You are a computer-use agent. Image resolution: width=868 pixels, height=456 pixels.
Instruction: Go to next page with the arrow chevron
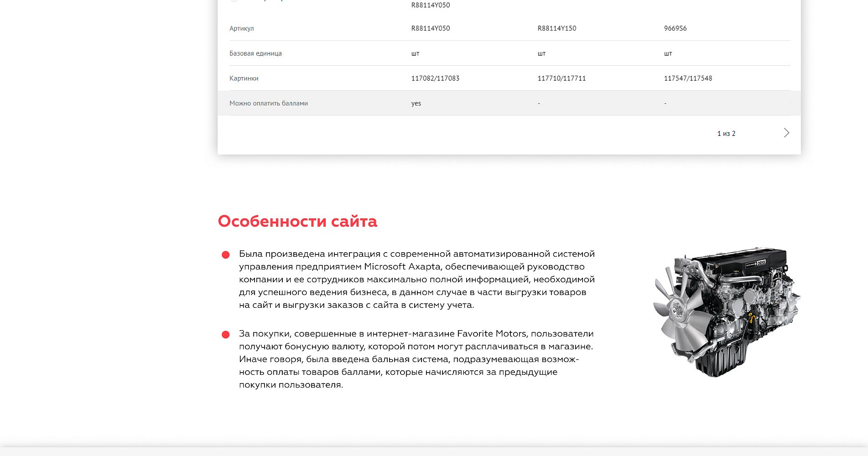pos(786,133)
